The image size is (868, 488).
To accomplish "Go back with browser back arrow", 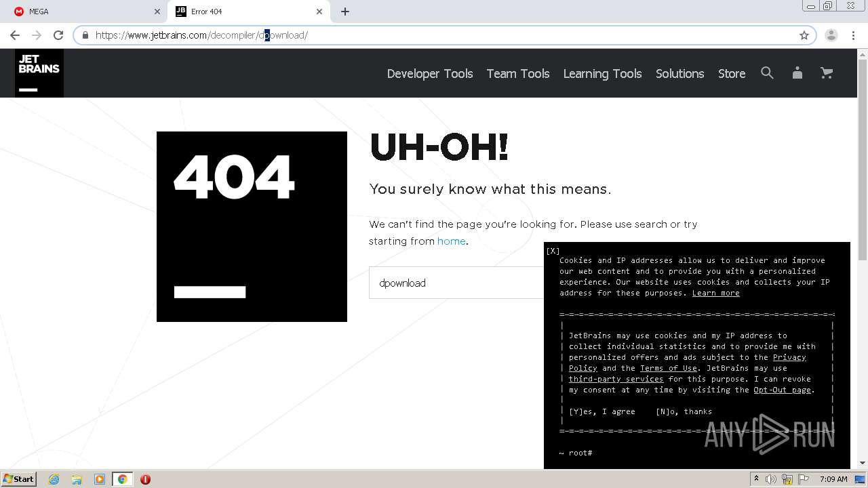I will 15,35.
